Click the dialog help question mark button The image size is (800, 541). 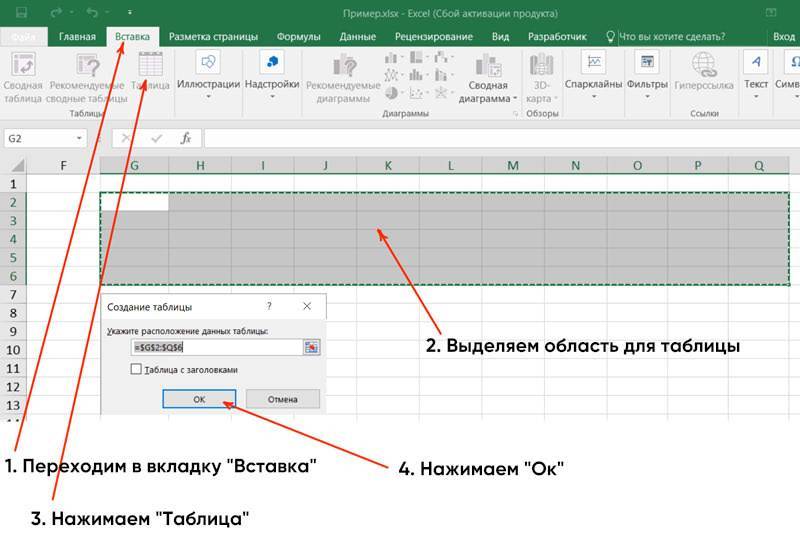point(269,306)
